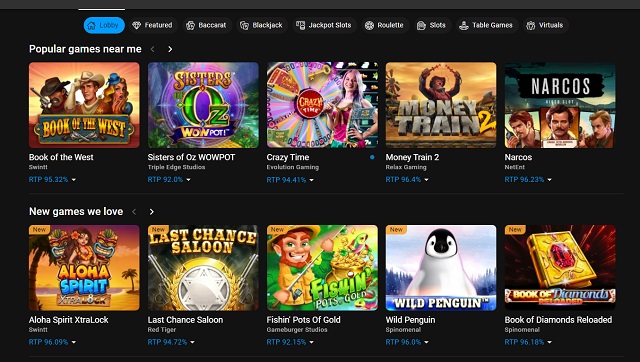Select the Virtuals category
The image size is (640, 362).
(545, 25)
